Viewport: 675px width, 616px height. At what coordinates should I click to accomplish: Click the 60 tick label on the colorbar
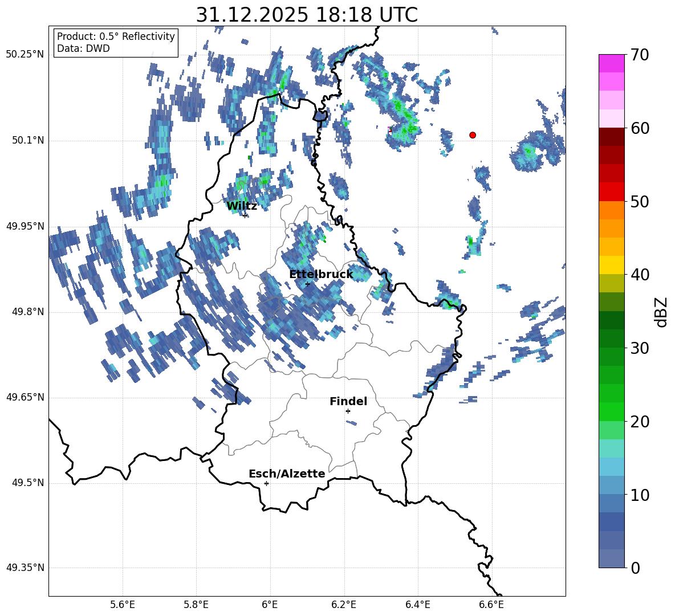(x=640, y=128)
